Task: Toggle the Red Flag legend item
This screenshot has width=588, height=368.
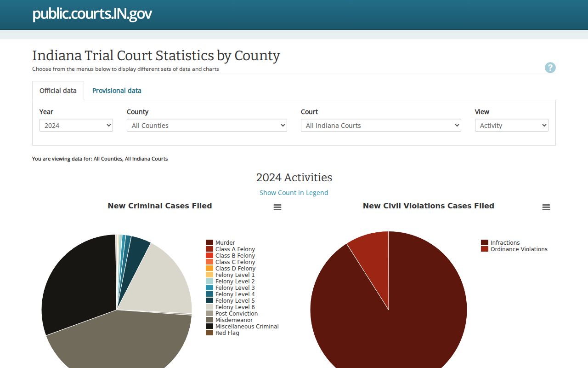Action: [223, 333]
